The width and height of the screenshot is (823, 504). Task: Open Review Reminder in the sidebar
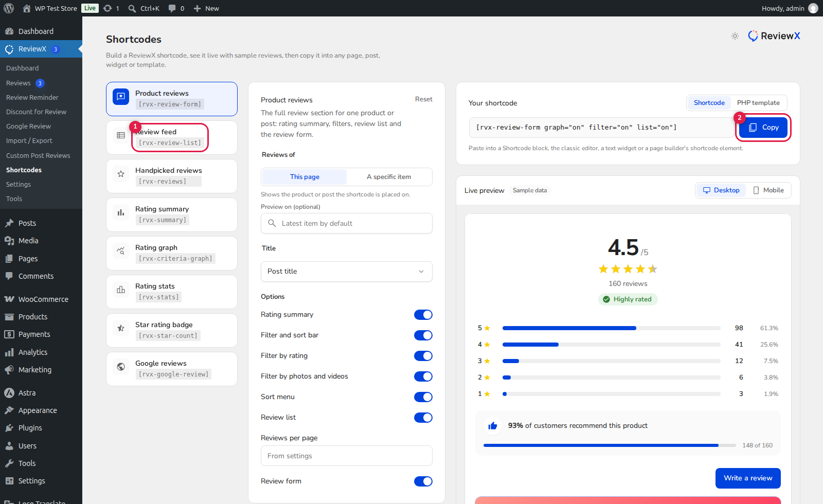[32, 97]
